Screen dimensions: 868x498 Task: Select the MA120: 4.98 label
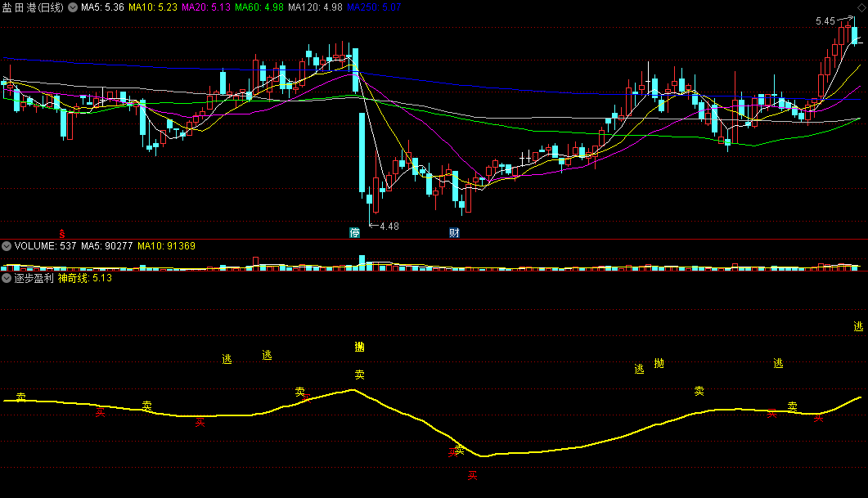click(x=315, y=7)
